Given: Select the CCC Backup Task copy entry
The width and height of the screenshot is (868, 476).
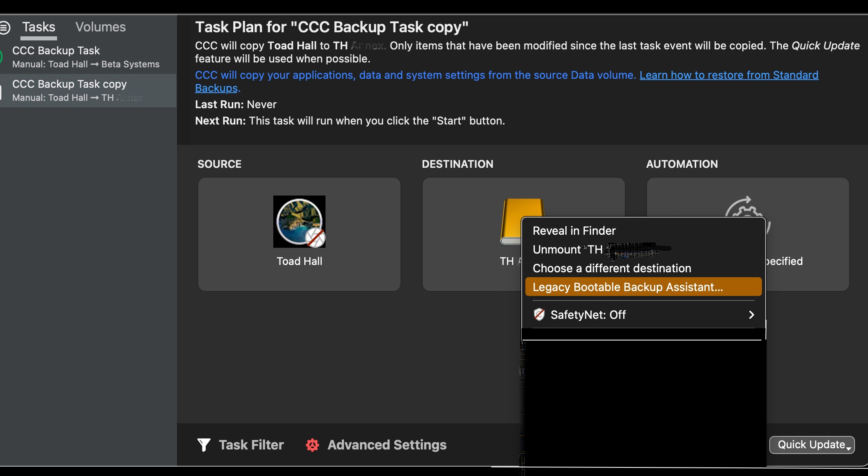Looking at the screenshot, I should 86,90.
